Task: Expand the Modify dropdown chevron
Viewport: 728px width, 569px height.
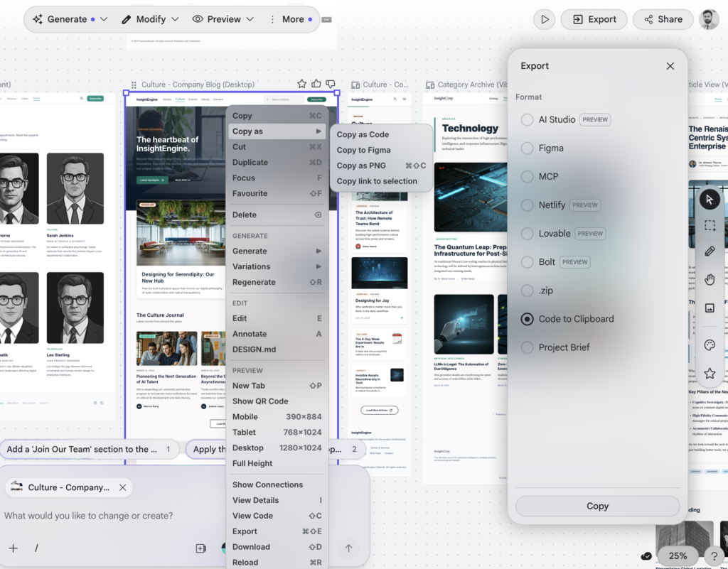Action: (175, 19)
